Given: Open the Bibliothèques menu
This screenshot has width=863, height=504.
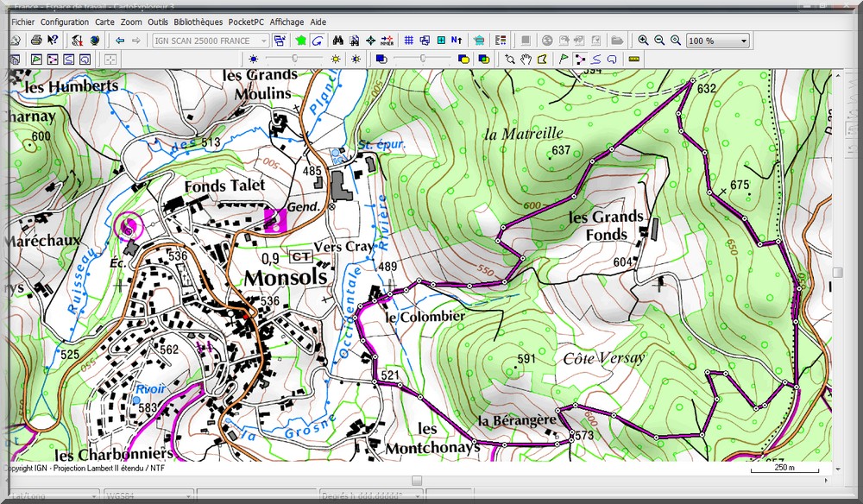Looking at the screenshot, I should coord(198,22).
